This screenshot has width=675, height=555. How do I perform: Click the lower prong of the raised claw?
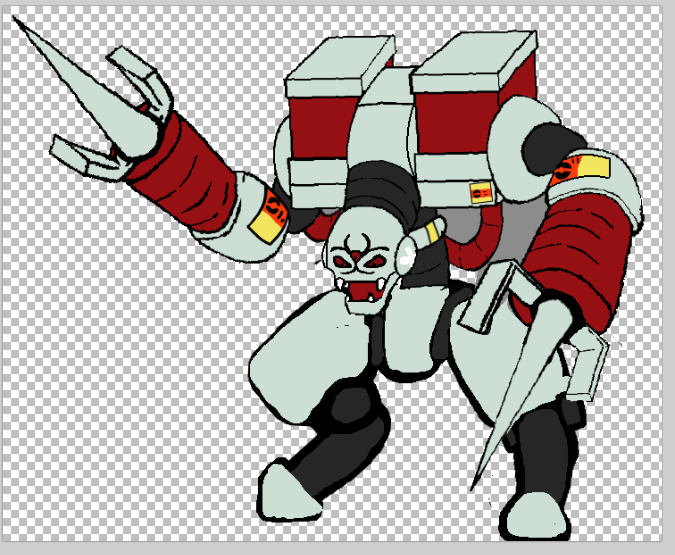(84, 157)
